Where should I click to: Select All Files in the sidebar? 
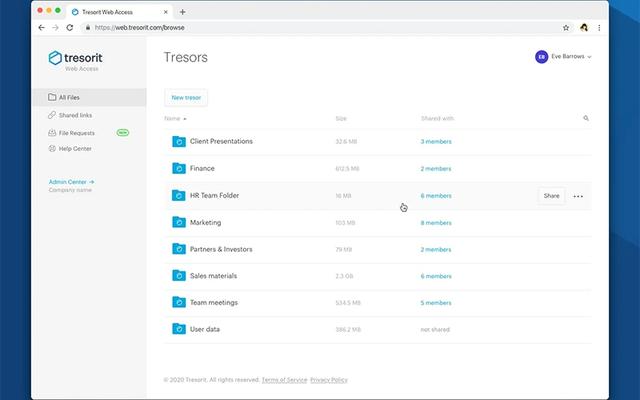(x=69, y=97)
